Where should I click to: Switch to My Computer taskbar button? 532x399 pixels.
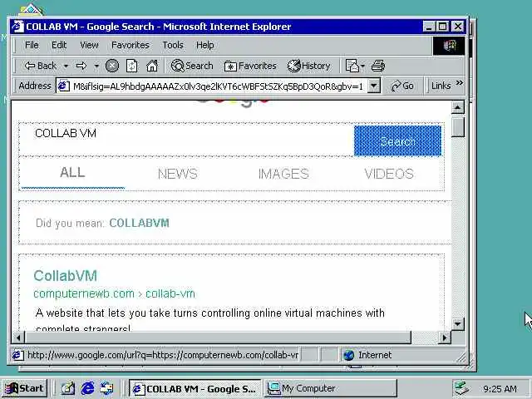tap(331, 388)
